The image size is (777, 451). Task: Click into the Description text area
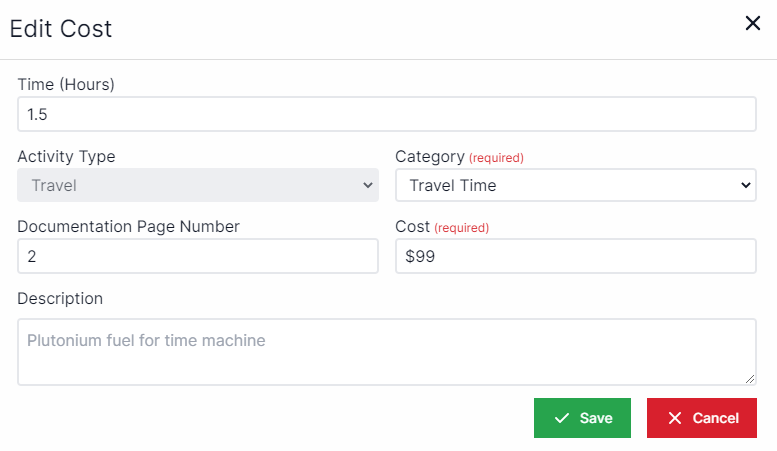pos(386,351)
